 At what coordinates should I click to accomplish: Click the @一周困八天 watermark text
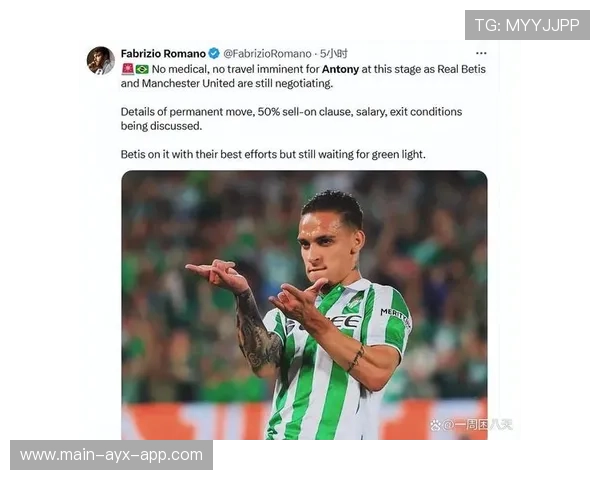pyautogui.click(x=477, y=424)
